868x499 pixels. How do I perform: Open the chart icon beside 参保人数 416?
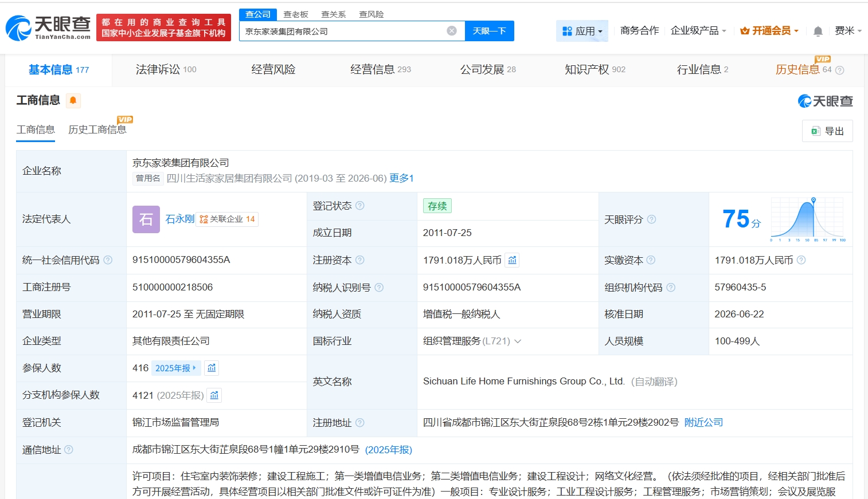pyautogui.click(x=212, y=368)
